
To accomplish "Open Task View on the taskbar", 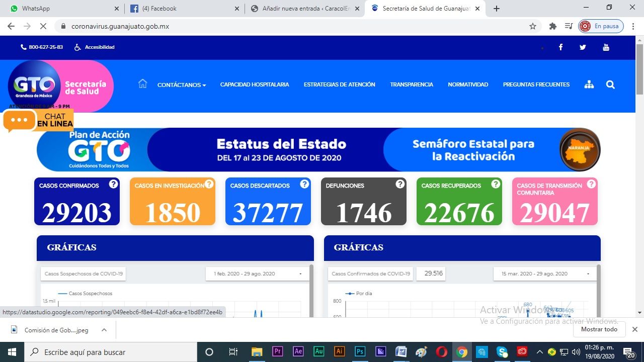I will coord(233,352).
